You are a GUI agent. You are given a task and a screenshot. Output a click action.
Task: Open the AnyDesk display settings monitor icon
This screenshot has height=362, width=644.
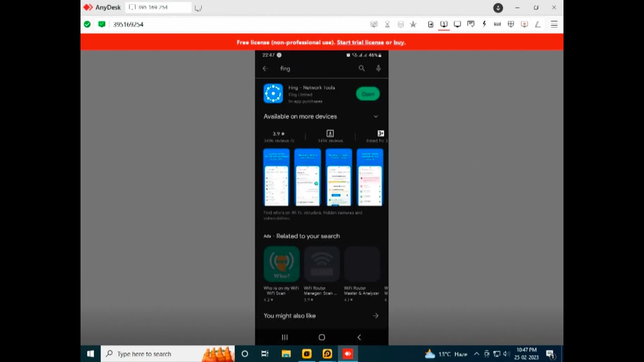pyautogui.click(x=457, y=24)
